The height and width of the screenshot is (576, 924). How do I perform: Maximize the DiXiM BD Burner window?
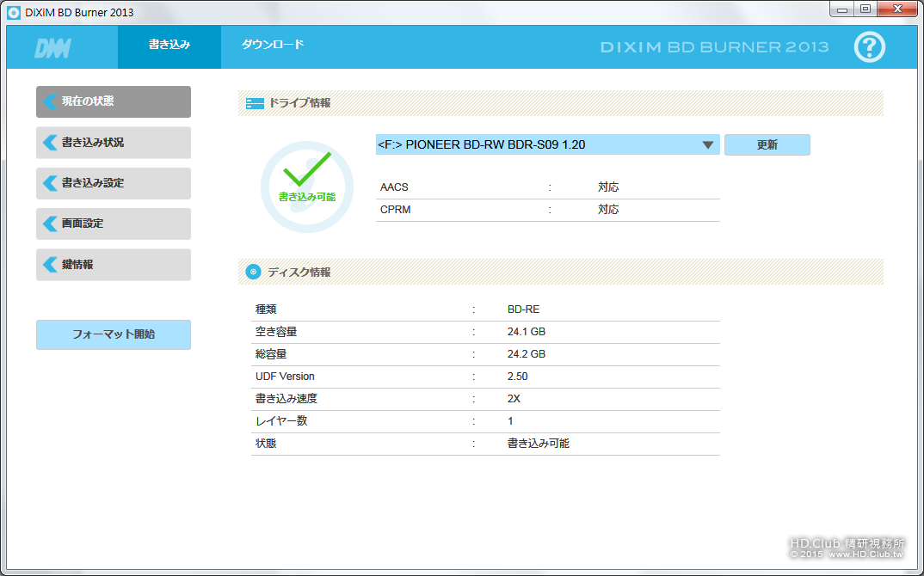pos(865,9)
